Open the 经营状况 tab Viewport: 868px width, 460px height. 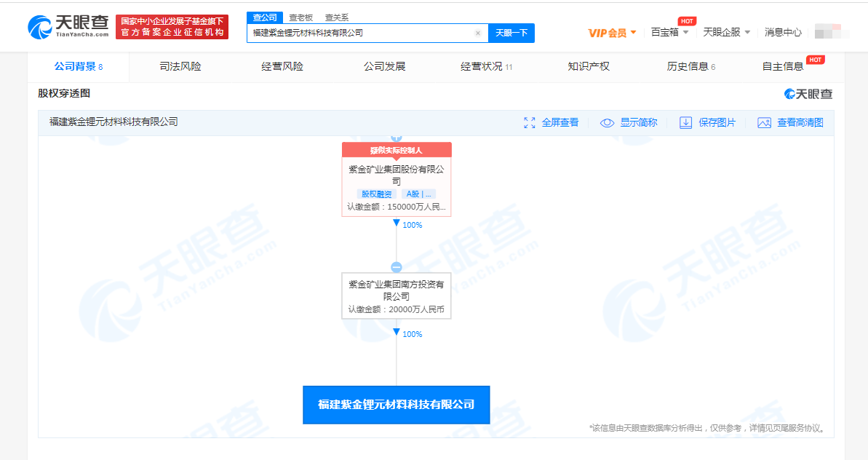[x=487, y=66]
